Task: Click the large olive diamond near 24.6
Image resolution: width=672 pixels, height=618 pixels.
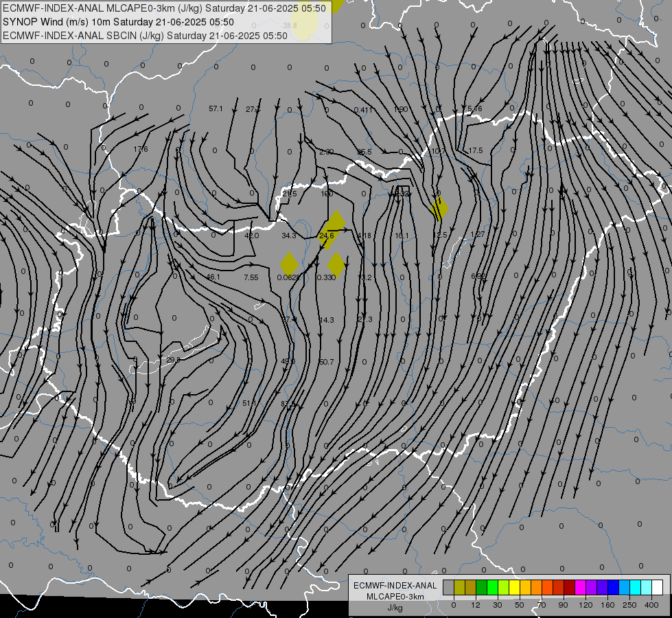Action: 331,229
